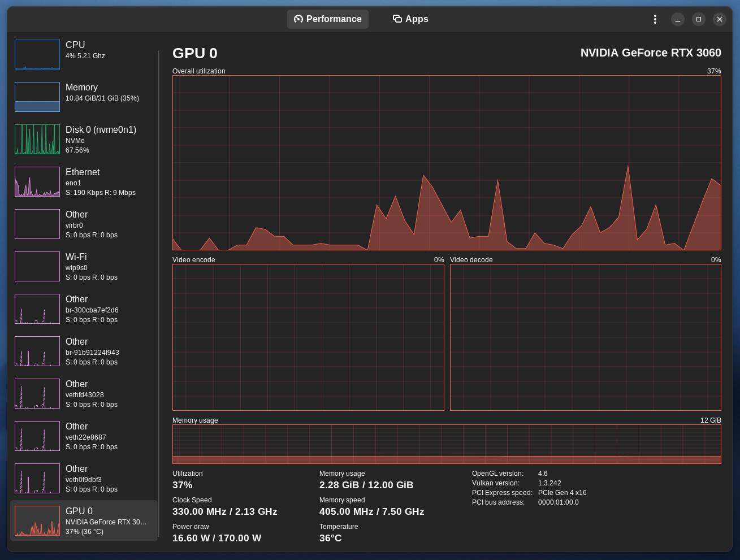View the br-300cba7ef2d6 bridge graph
This screenshot has width=740, height=560.
pos(37,309)
